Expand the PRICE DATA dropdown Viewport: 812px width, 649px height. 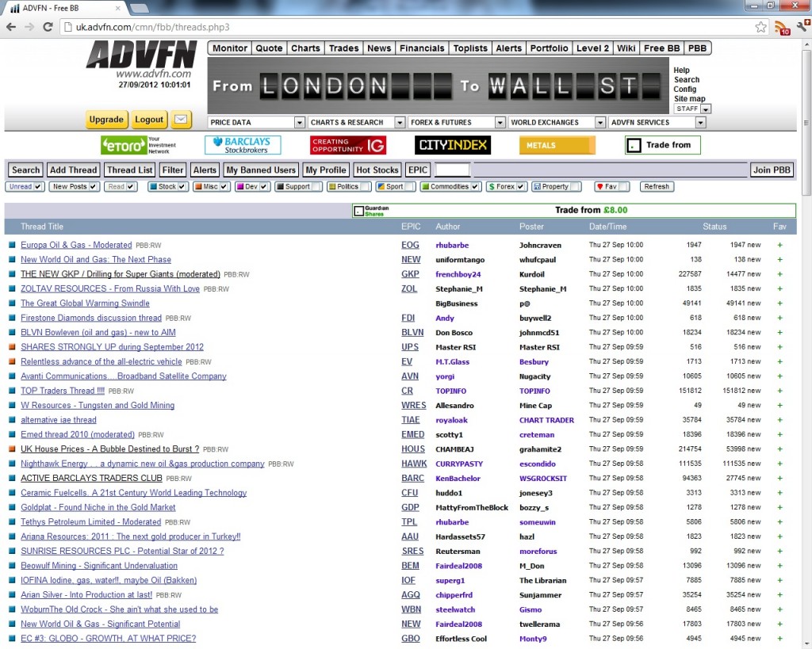pyautogui.click(x=299, y=123)
